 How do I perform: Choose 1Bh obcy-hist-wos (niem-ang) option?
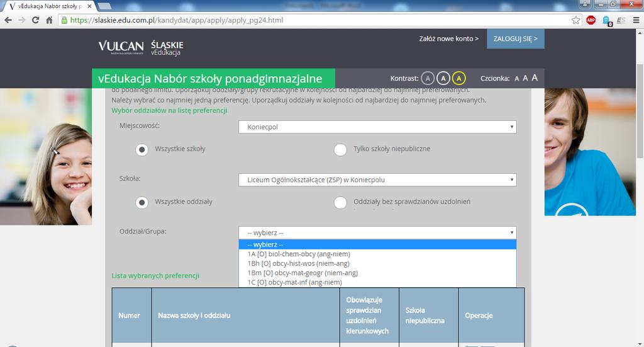coord(377,263)
